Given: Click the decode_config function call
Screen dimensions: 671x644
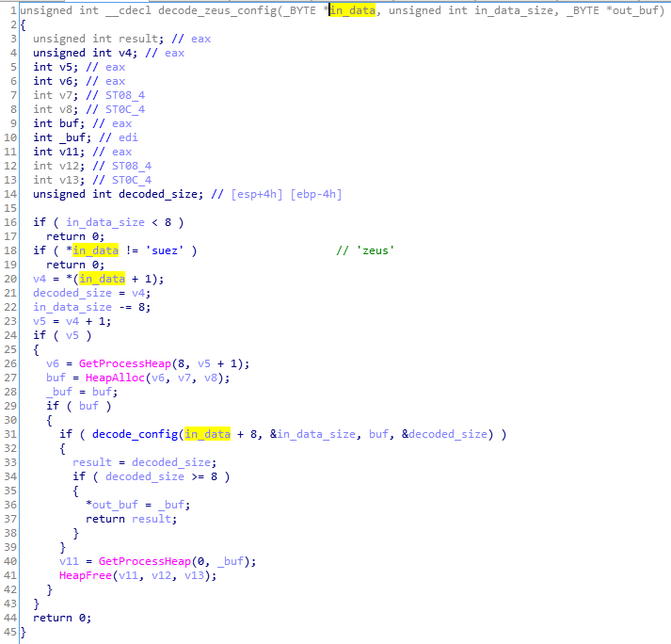Looking at the screenshot, I should (x=136, y=435).
